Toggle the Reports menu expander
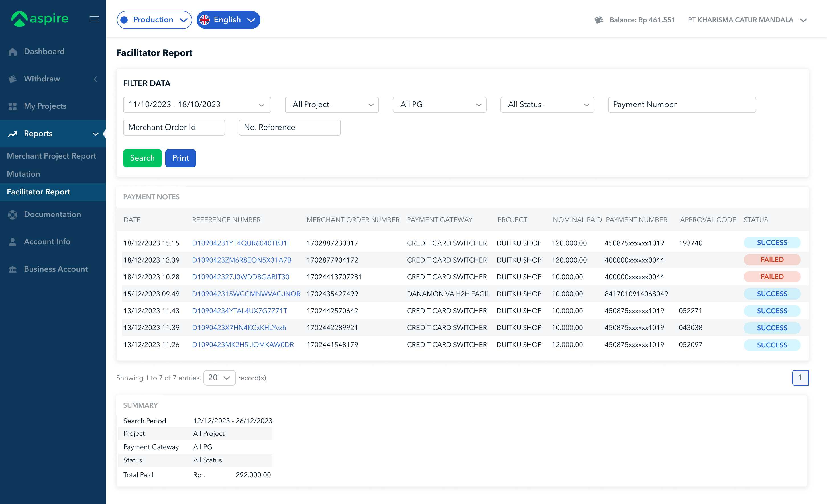The image size is (827, 504). 96,133
